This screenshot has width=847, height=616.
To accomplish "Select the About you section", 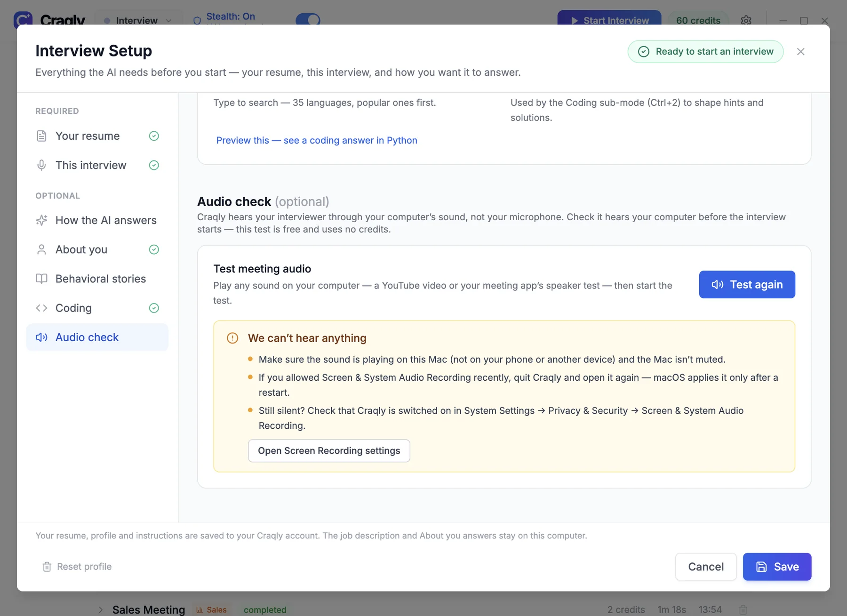I will tap(97, 249).
